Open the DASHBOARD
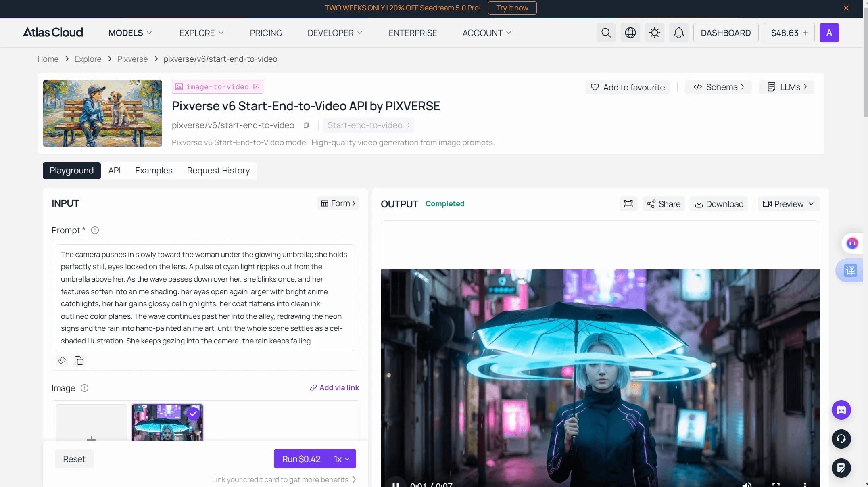The width and height of the screenshot is (868, 487). point(726,33)
